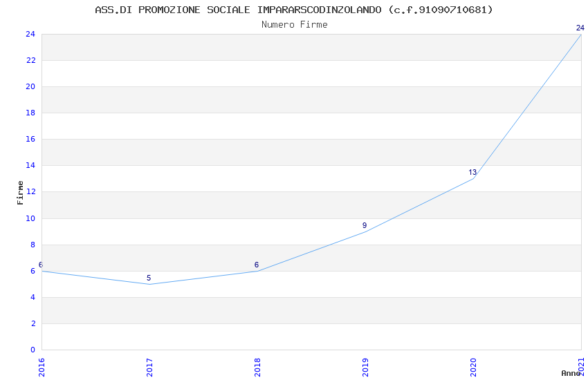The image size is (588, 380).
Task: Click the subtitle Numero Firme
Action: click(x=295, y=25)
